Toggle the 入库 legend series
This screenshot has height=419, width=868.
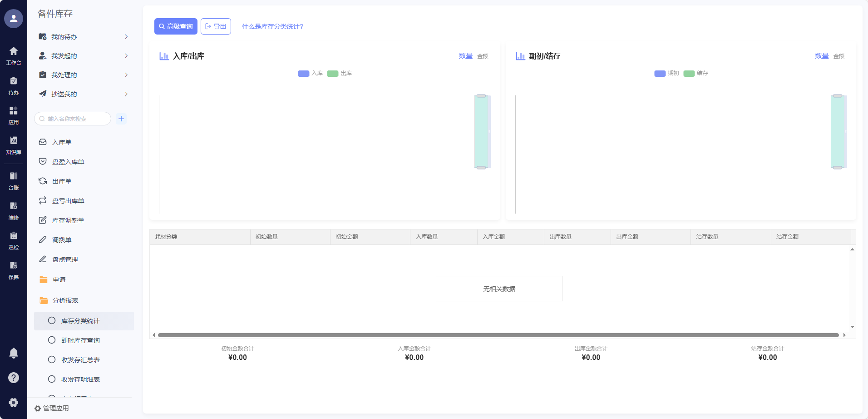click(x=310, y=73)
